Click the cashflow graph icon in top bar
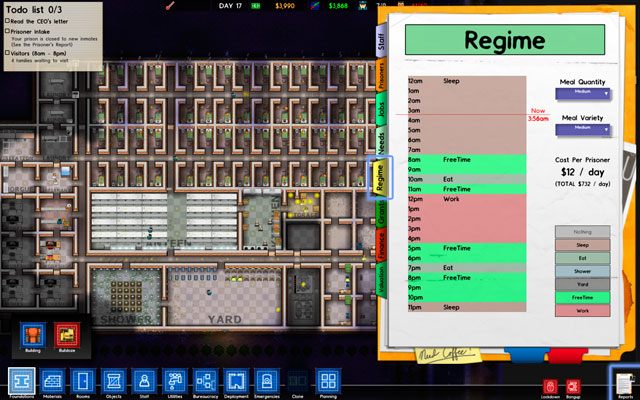Screen dimensions: 640x400 (315, 6)
